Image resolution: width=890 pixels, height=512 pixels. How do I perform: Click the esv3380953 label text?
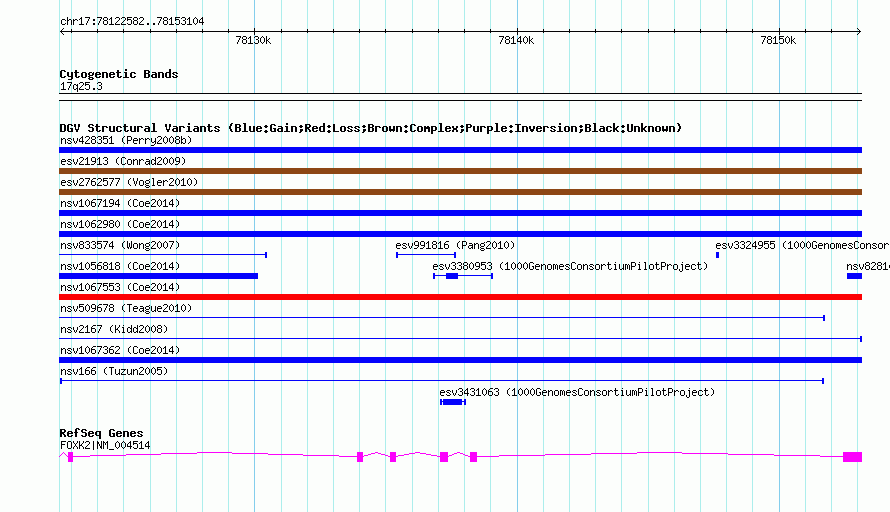coord(570,266)
